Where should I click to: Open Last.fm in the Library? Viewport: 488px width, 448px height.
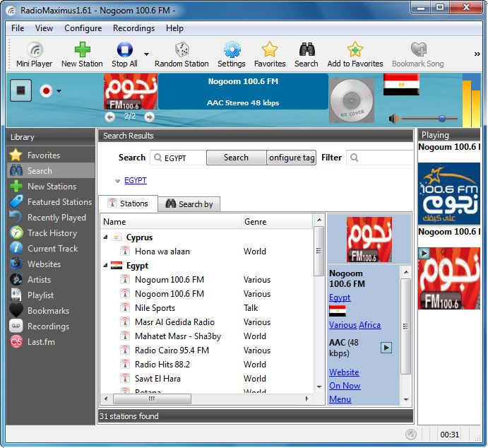click(51, 342)
